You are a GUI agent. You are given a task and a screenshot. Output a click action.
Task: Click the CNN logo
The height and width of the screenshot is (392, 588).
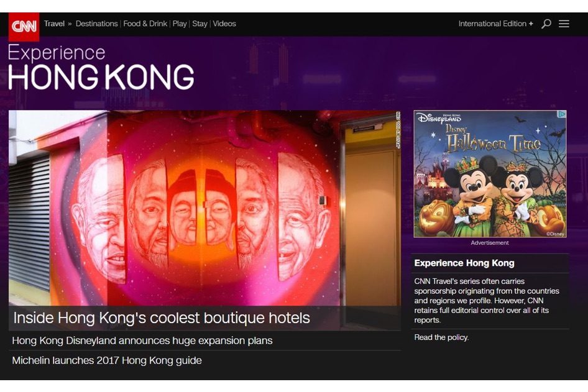tap(24, 27)
